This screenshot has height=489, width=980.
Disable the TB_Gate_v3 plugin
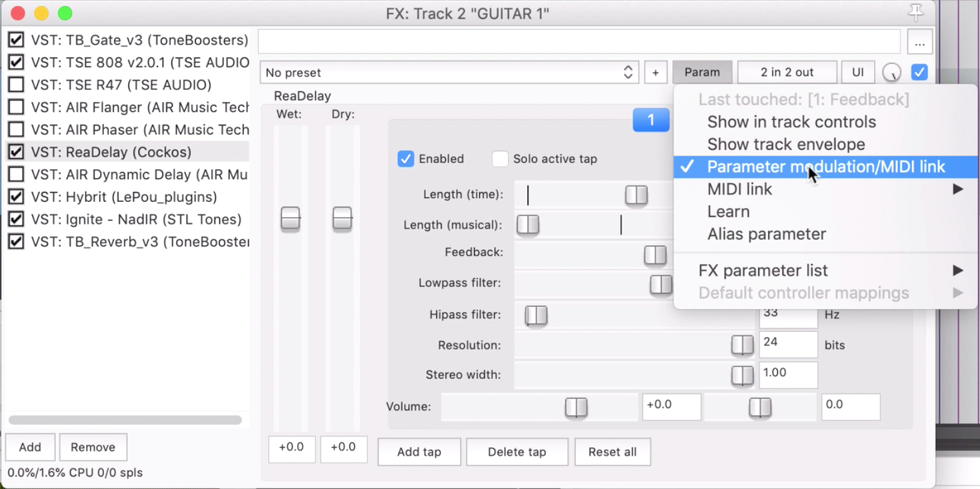click(16, 40)
